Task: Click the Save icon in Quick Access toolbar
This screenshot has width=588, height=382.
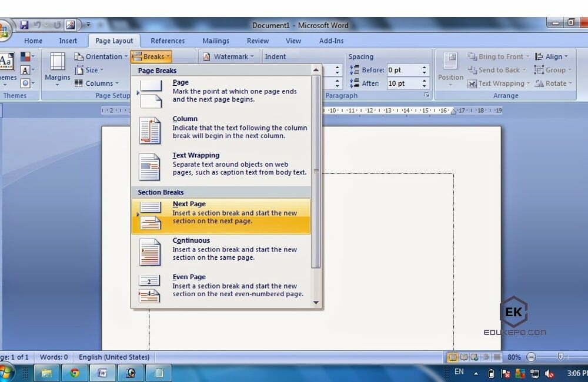Action: click(x=24, y=25)
